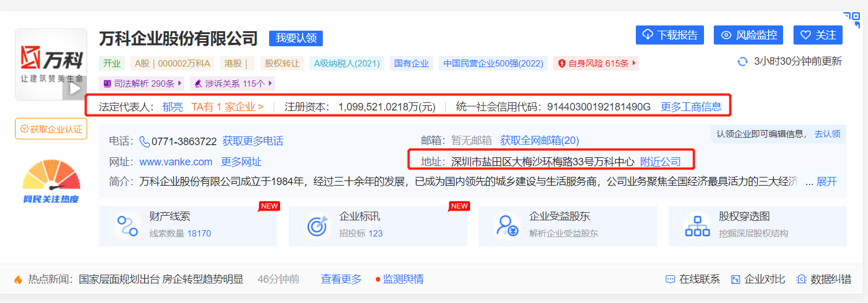868x303 pixels.
Task: Open the 港股 stock tag
Action: [x=237, y=63]
